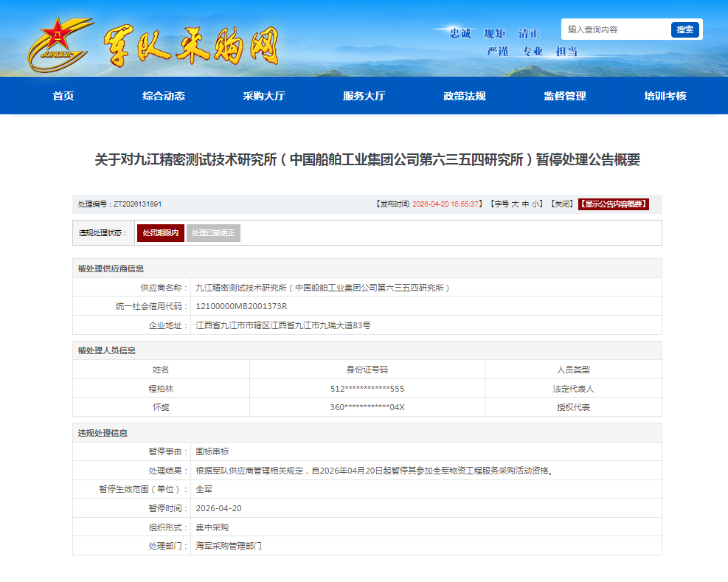Open the 采购大厅 navigation tab
This screenshot has width=728, height=582.
point(264,96)
